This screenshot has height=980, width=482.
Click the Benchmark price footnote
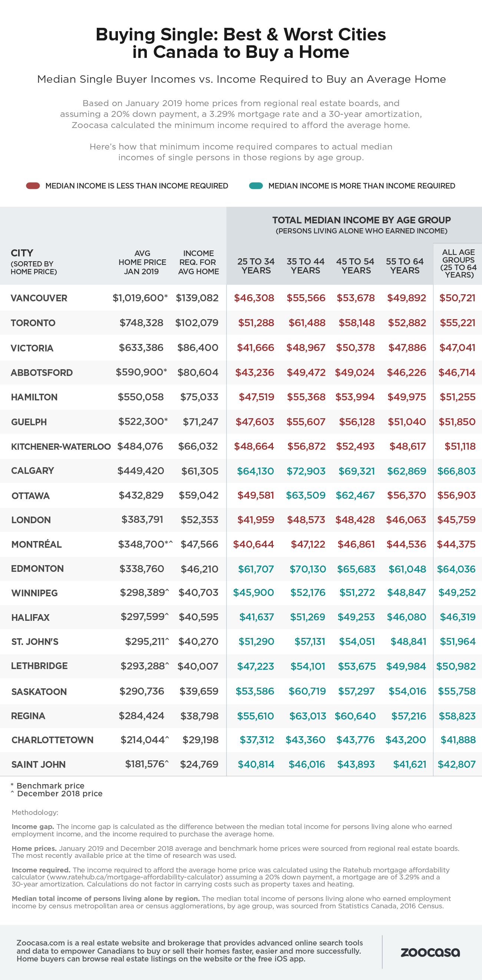[50, 786]
